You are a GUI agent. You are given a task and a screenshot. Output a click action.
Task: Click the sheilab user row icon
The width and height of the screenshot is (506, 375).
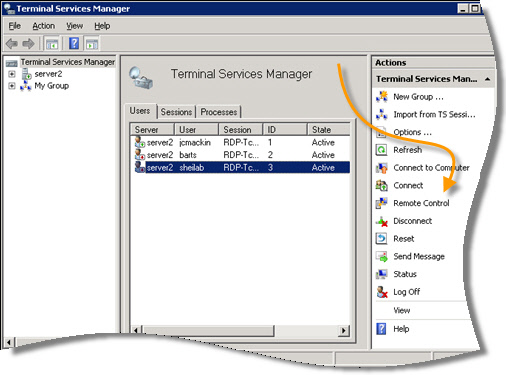coord(140,167)
